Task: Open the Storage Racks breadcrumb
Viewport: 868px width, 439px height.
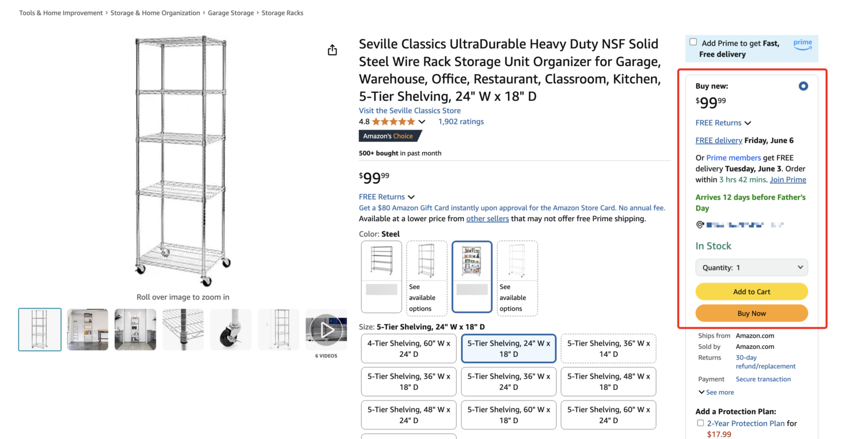Action: 283,12
